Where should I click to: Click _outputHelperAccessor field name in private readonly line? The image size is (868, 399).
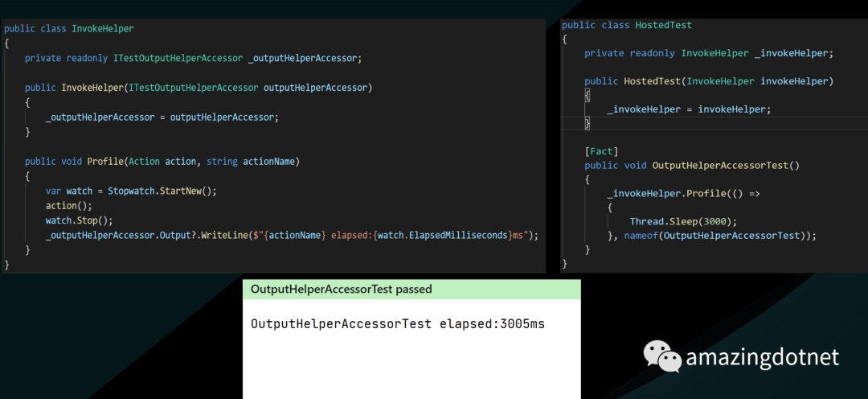click(302, 58)
